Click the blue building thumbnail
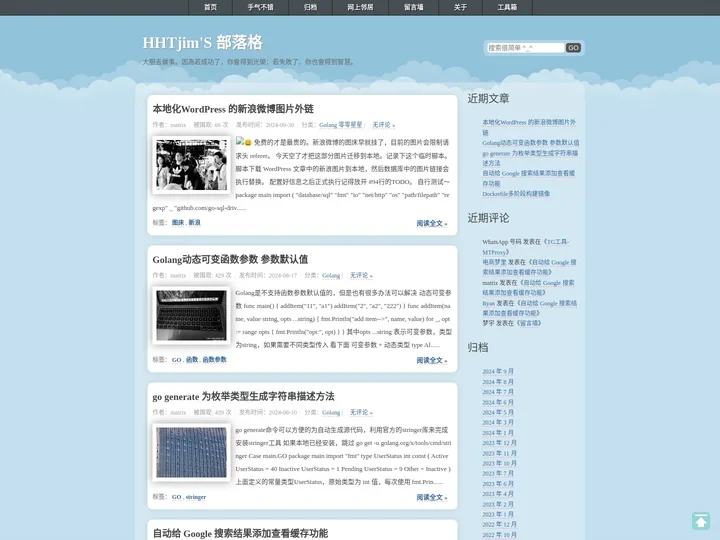This screenshot has width=720, height=540. click(191, 452)
